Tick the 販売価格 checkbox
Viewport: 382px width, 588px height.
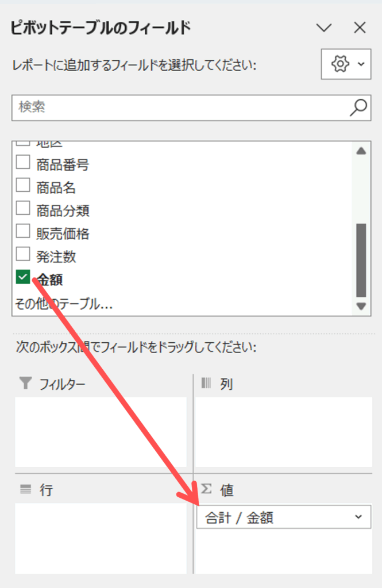tap(23, 231)
